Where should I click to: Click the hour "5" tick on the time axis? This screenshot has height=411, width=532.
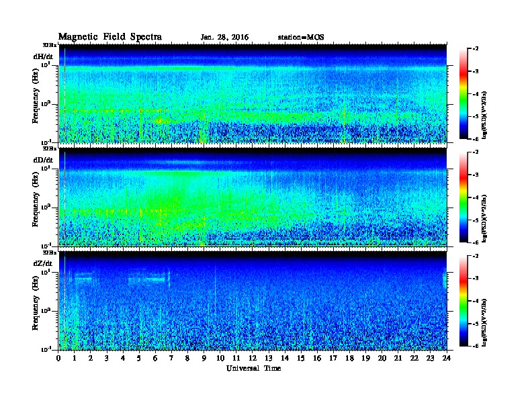[x=139, y=358]
